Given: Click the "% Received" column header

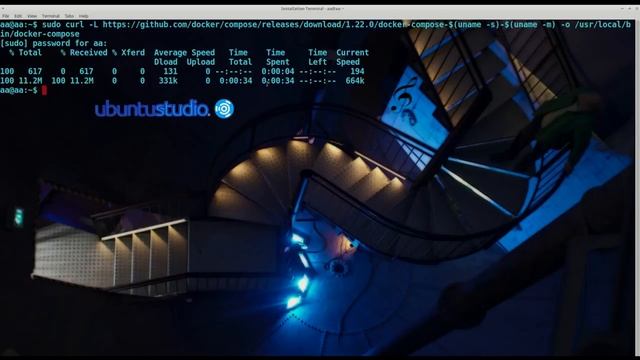Looking at the screenshot, I should [x=84, y=53].
